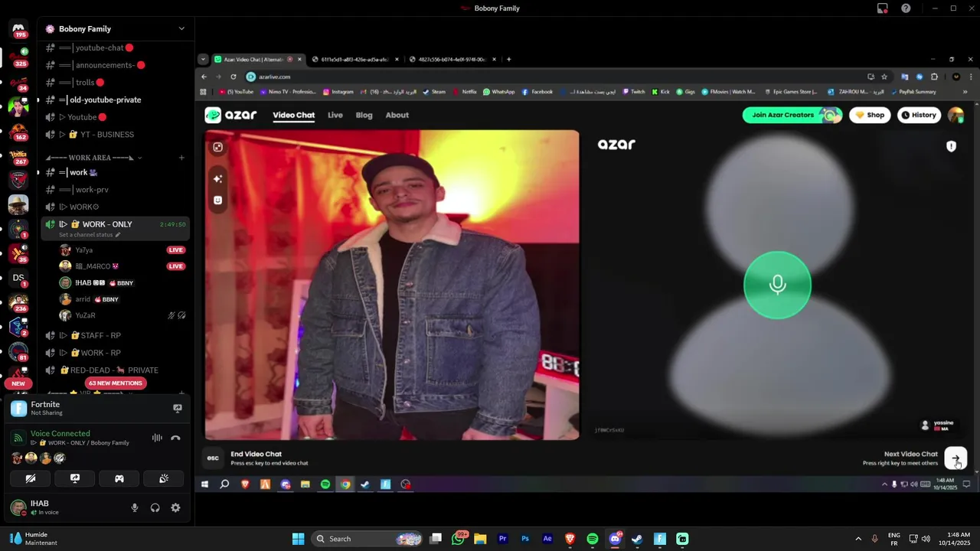This screenshot has width=980, height=551.
Task: Switch to Azar Live tab in stream
Action: 335,115
